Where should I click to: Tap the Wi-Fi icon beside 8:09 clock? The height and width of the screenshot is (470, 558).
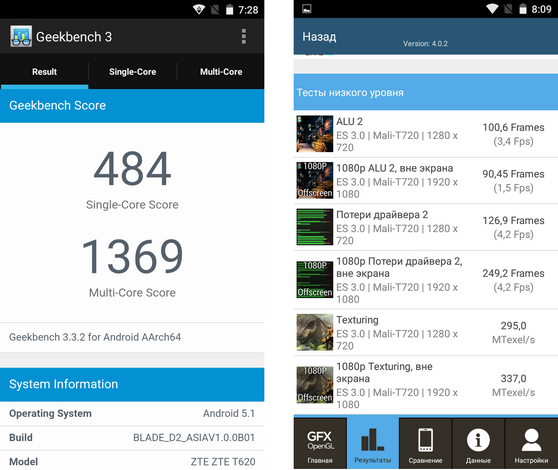click(x=492, y=9)
